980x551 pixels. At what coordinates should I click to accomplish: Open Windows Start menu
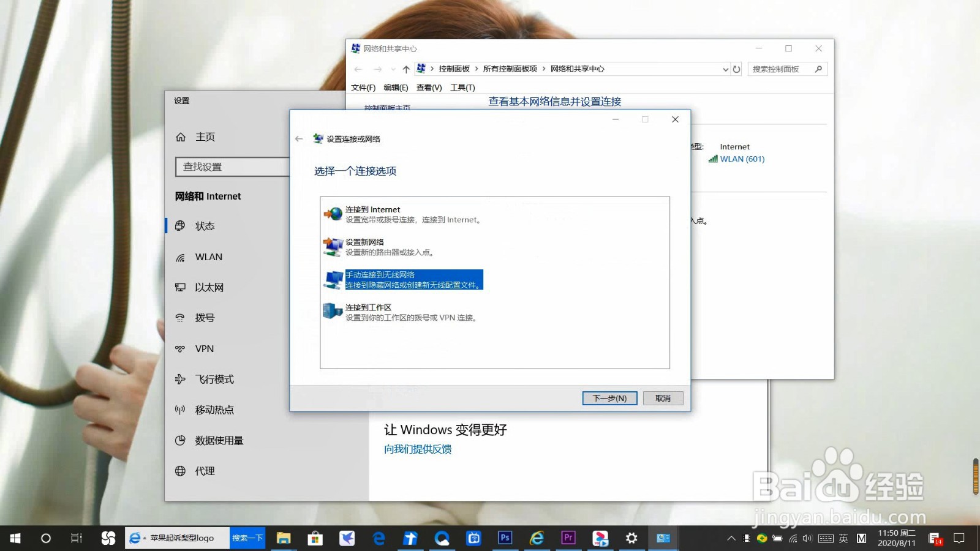pyautogui.click(x=15, y=538)
